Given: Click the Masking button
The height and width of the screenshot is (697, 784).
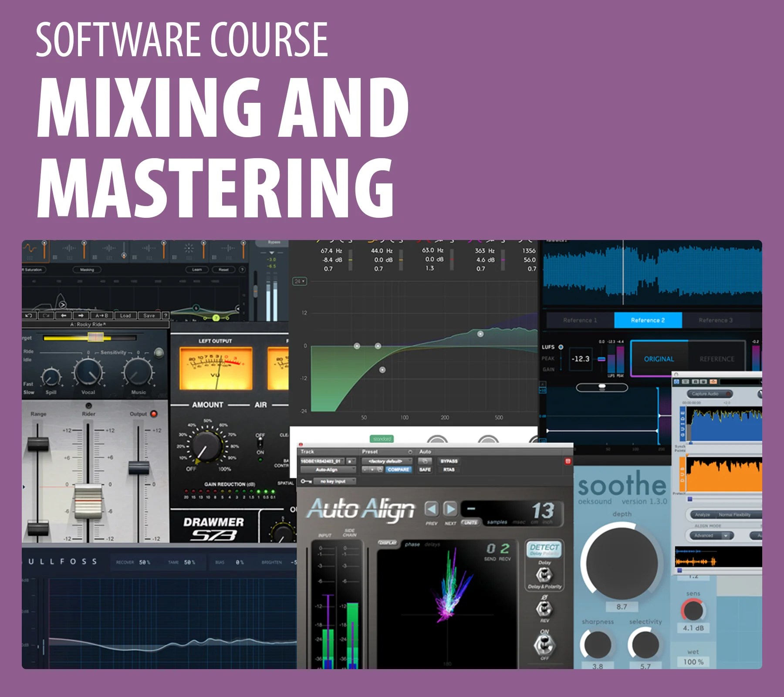Looking at the screenshot, I should tap(87, 270).
